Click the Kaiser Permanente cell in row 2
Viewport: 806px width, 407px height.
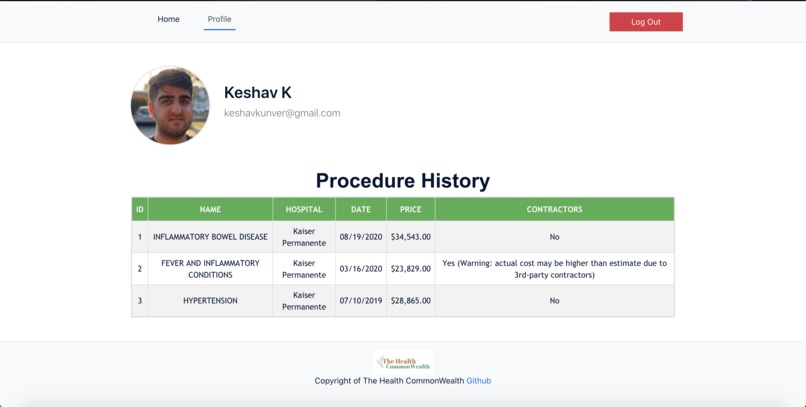coord(304,269)
